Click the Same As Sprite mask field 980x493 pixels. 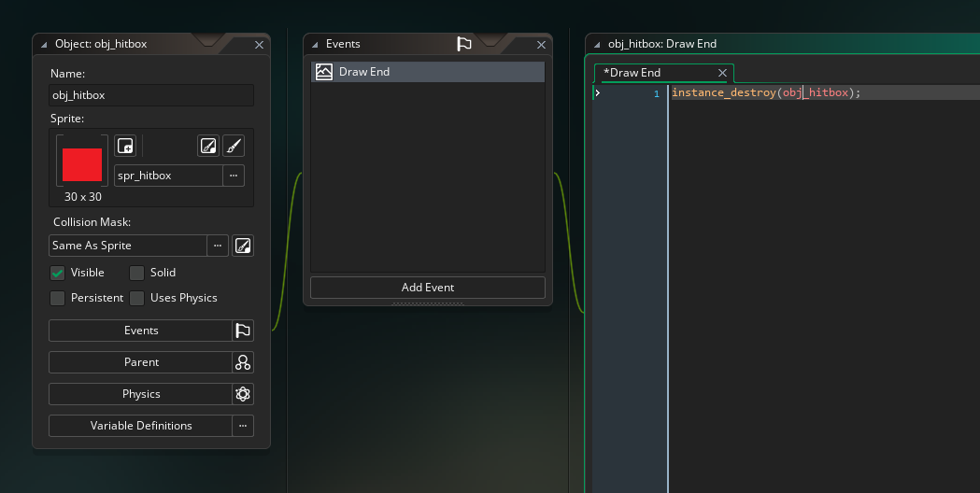pyautogui.click(x=127, y=246)
